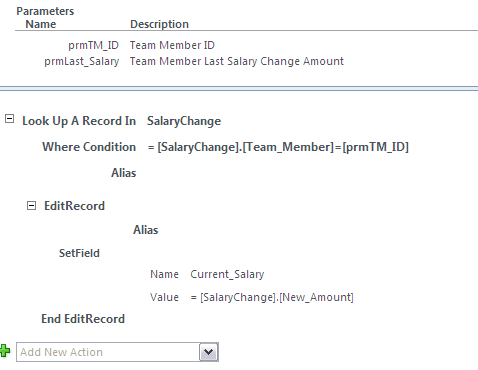Click the Look Up A Record In label
The image size is (478, 370).
coord(79,121)
